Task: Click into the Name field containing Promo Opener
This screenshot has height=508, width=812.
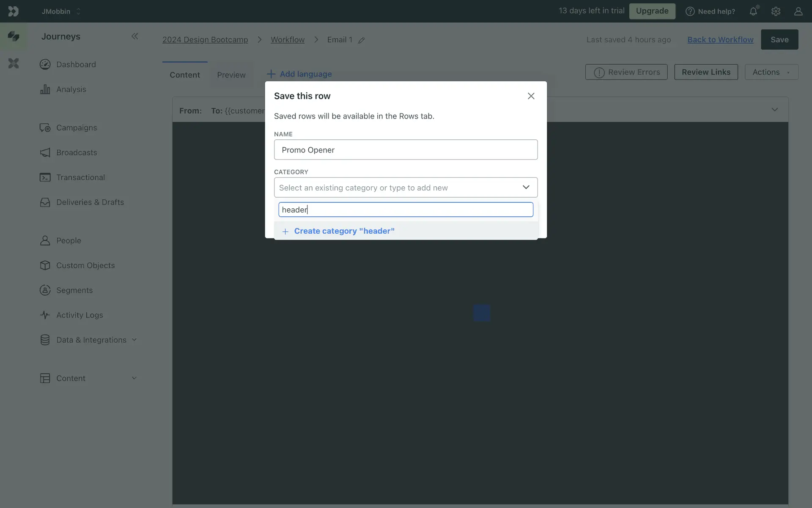Action: click(406, 150)
